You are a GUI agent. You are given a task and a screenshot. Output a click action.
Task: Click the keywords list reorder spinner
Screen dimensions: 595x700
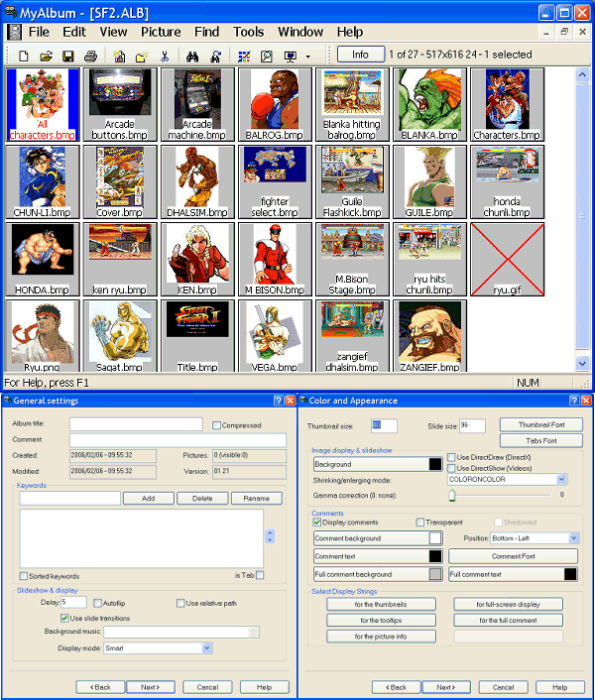click(x=270, y=536)
